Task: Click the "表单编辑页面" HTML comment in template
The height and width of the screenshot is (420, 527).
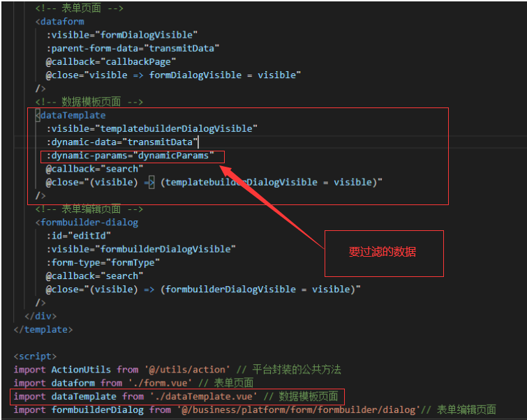Action: (x=89, y=209)
